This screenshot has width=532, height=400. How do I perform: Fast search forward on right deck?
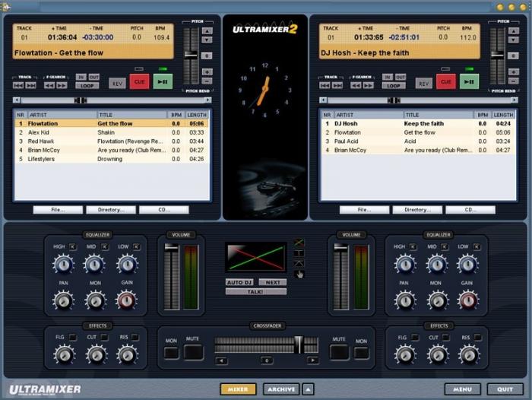(369, 86)
